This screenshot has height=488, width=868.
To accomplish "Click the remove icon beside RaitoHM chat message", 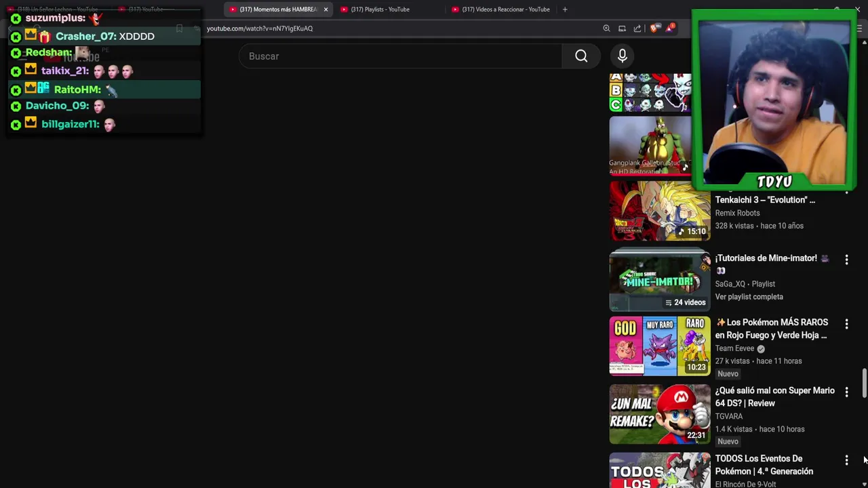I will click(x=16, y=89).
